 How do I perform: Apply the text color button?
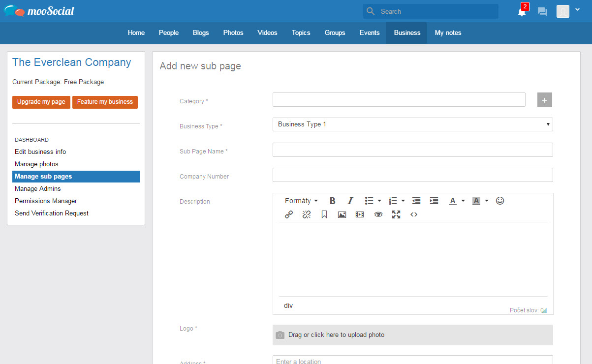coord(453,201)
